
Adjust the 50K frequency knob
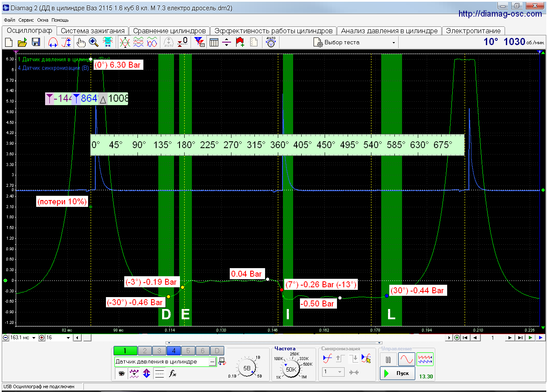(x=291, y=369)
